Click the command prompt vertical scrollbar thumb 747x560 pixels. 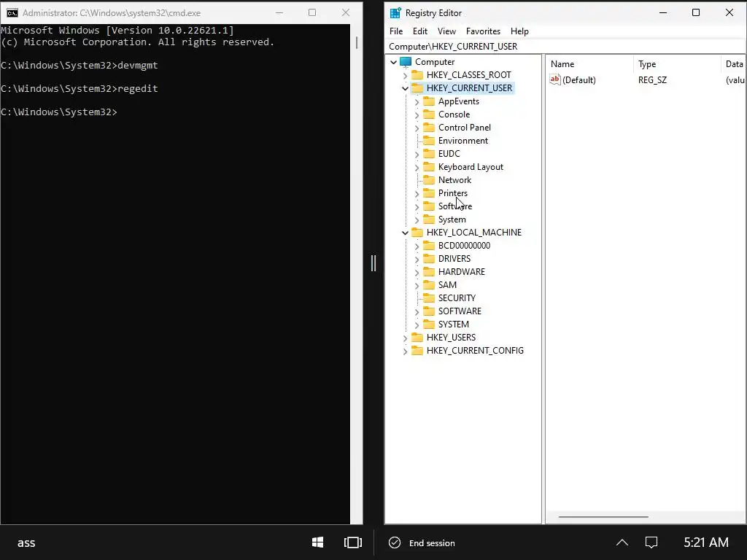[356, 42]
